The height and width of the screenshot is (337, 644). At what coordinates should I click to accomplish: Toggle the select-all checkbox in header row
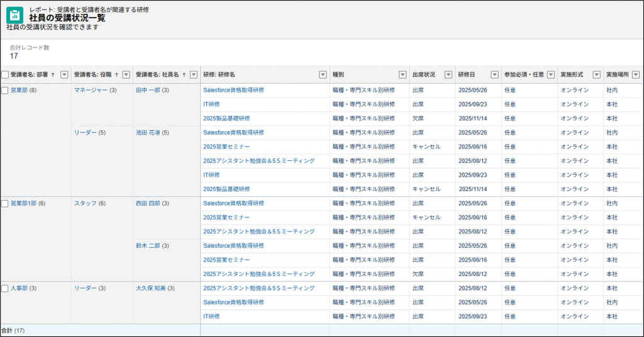coord(5,75)
